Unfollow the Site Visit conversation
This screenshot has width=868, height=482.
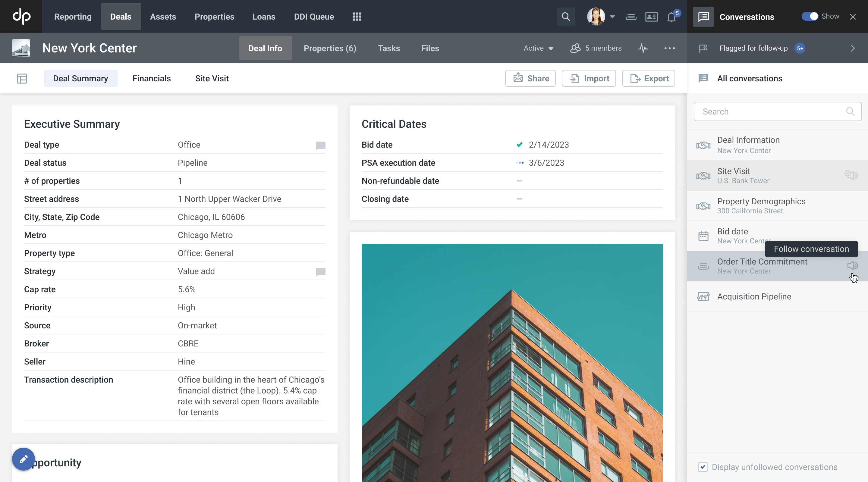851,175
